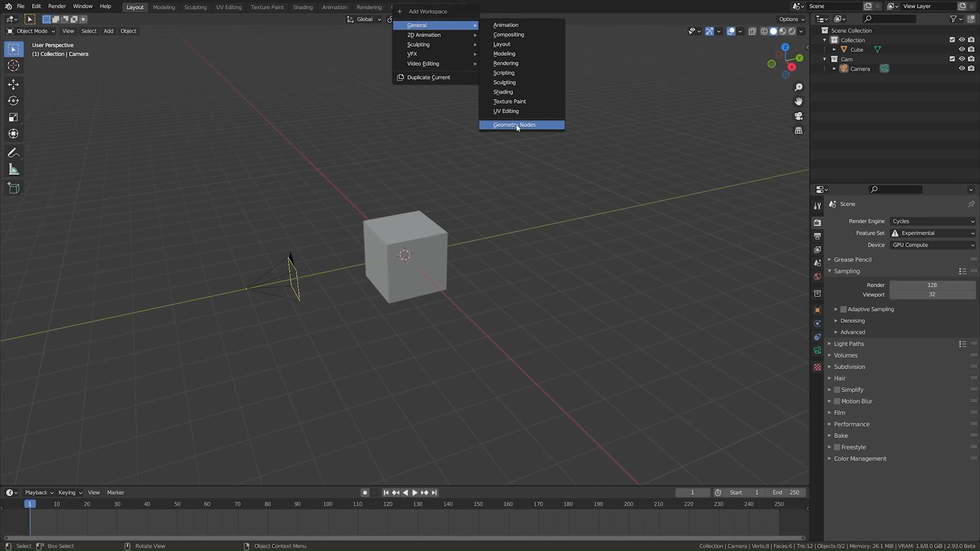Toggle Adaptive Sampling checkbox in render settings
Image resolution: width=980 pixels, height=551 pixels.
(843, 309)
